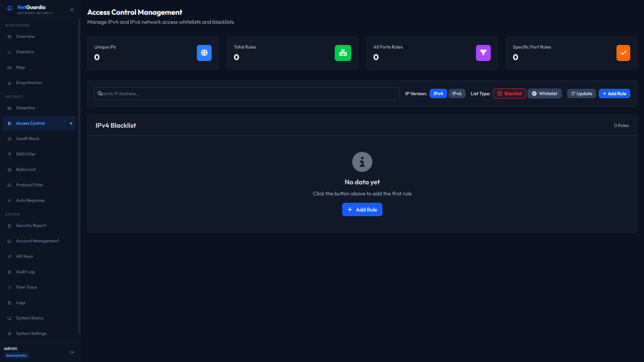Click the orange checkmark Specific Port icon
The width and height of the screenshot is (644, 362).
click(623, 53)
